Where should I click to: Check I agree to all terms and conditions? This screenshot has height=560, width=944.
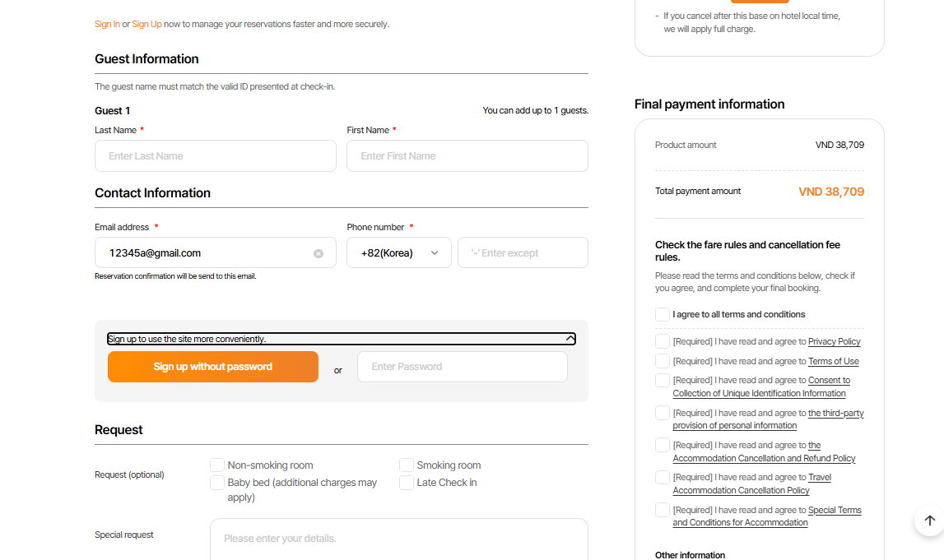tap(663, 314)
